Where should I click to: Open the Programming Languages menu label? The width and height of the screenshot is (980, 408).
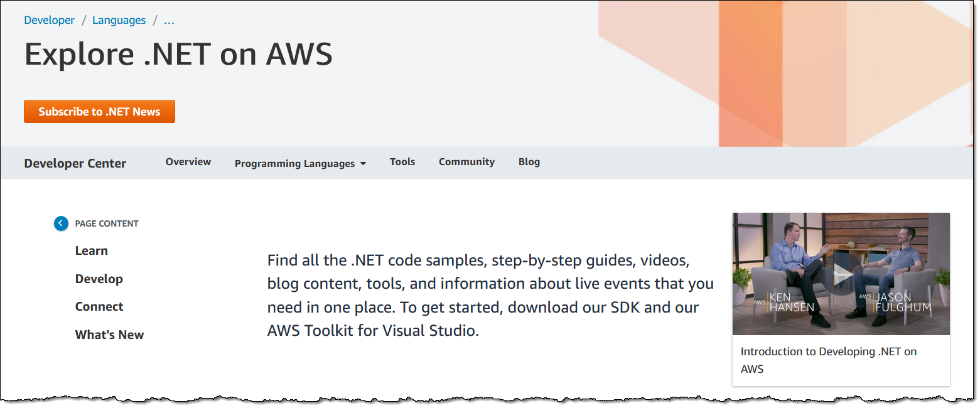click(x=294, y=164)
